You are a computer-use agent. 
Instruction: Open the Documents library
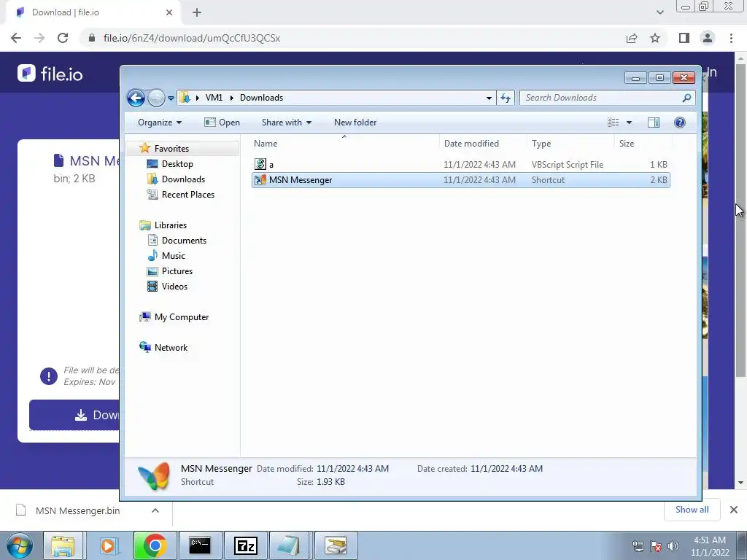coord(184,241)
